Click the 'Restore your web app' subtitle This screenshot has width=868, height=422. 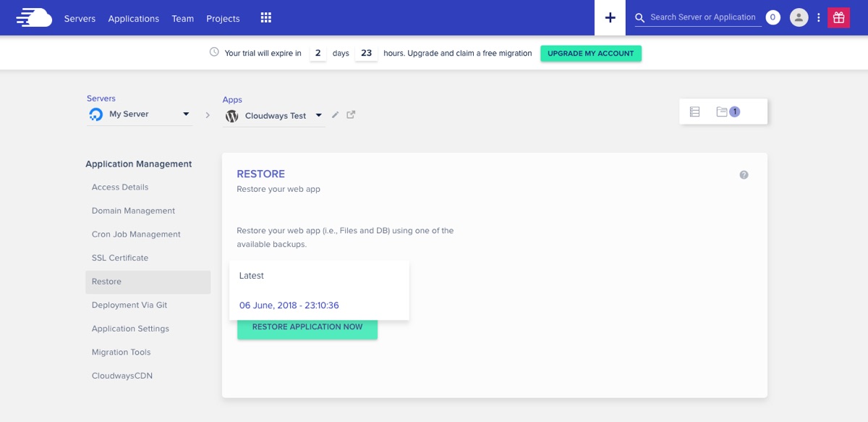pos(278,189)
